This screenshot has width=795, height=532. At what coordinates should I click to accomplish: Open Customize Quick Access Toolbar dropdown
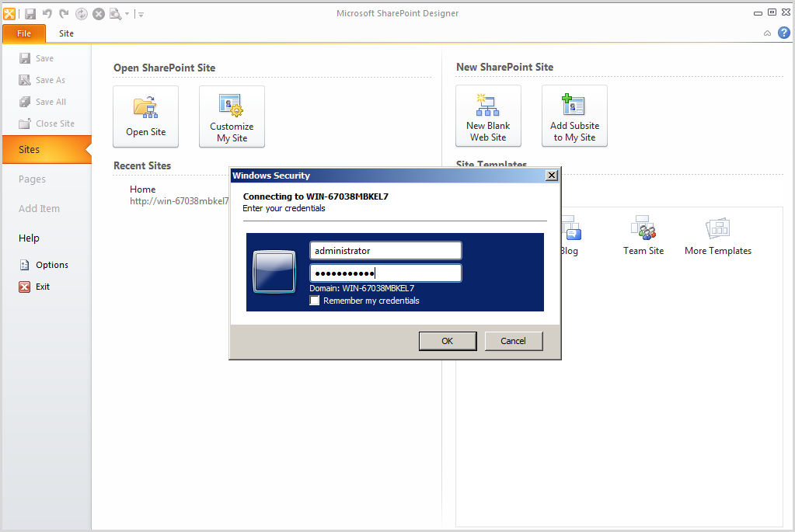tap(141, 15)
